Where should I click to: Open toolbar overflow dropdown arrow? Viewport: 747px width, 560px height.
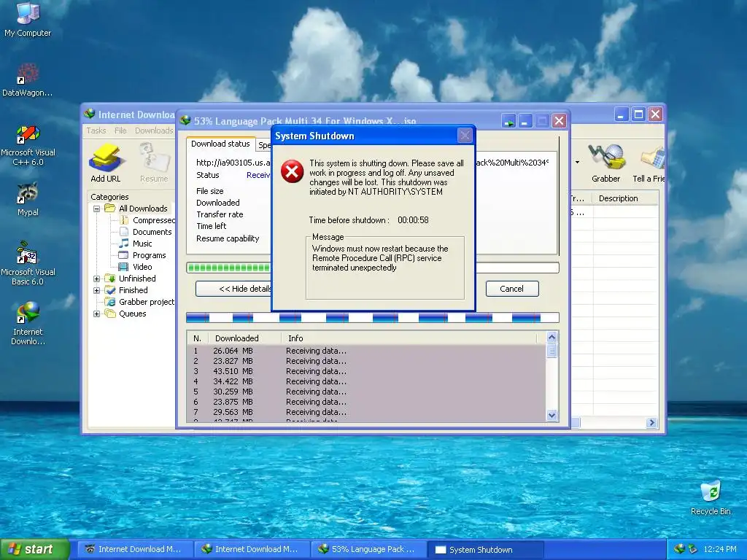(578, 163)
